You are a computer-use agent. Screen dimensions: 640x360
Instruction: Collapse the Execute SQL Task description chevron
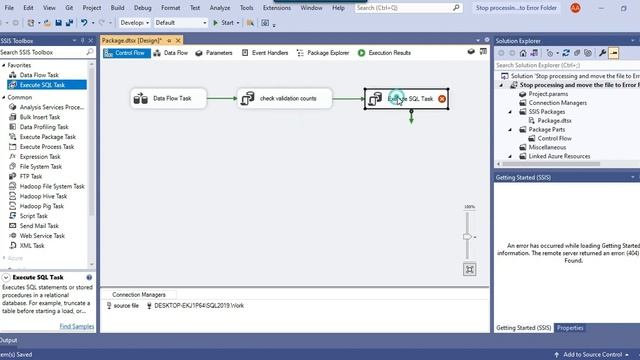[x=6, y=278]
